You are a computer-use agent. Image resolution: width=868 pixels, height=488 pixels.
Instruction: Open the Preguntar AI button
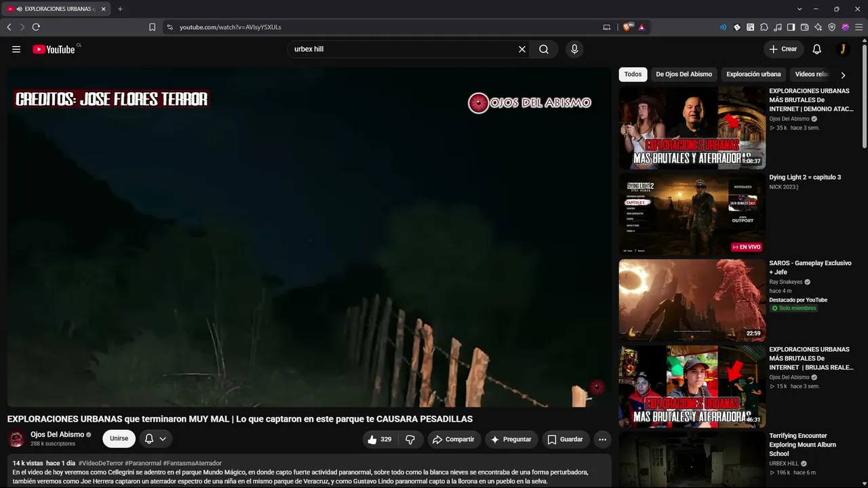click(511, 439)
